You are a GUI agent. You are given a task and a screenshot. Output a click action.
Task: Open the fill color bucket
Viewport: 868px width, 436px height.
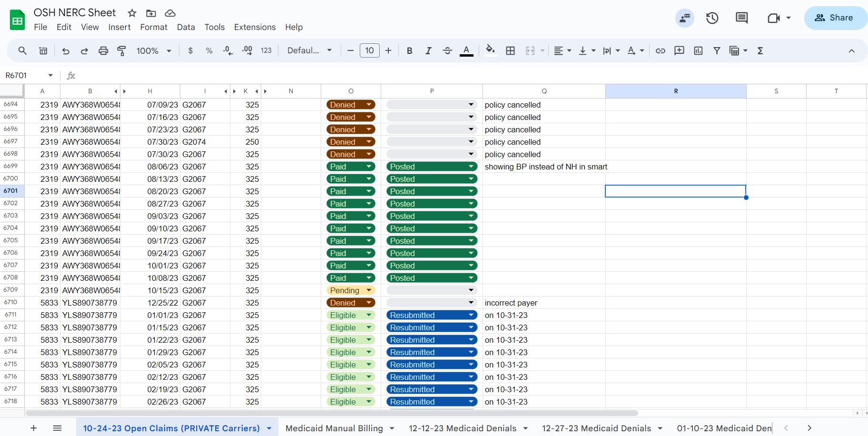coord(490,50)
